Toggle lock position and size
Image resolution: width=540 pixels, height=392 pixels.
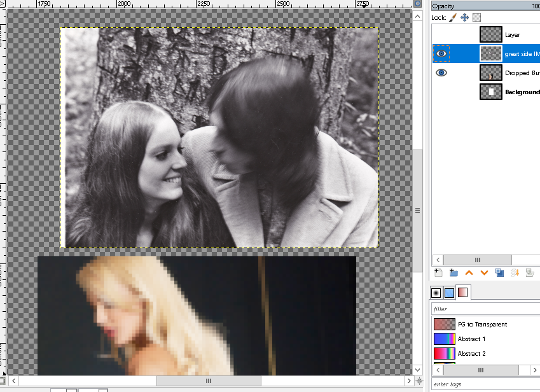click(x=464, y=18)
